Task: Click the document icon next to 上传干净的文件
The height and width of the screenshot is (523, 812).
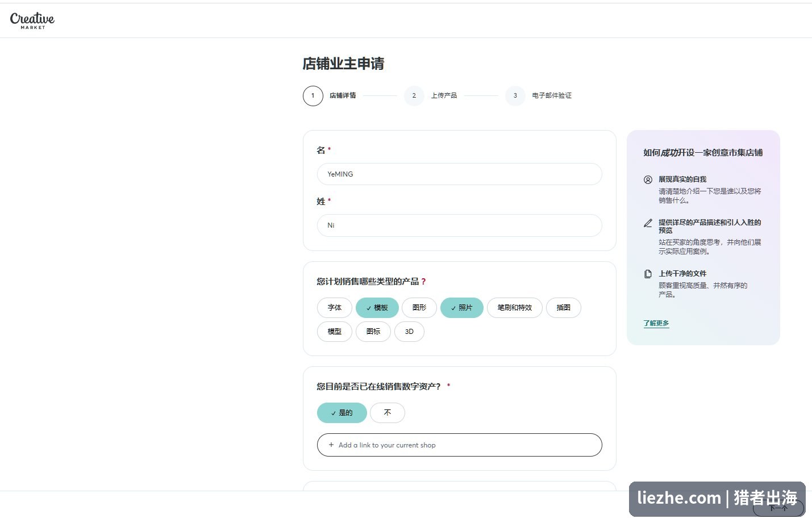Action: click(648, 274)
